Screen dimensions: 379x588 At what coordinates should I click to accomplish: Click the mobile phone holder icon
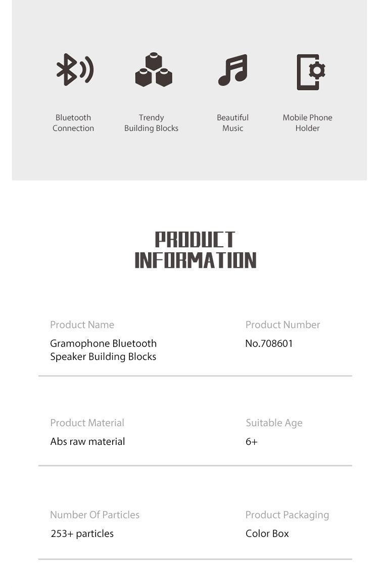[x=310, y=72]
